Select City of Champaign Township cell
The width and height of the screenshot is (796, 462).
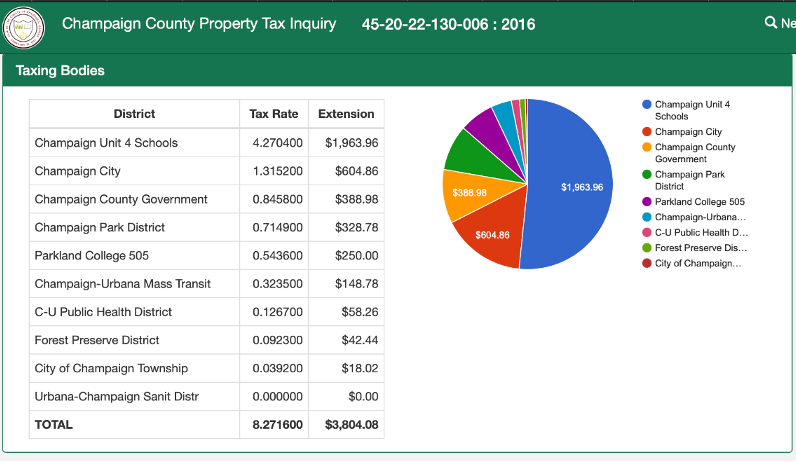point(134,368)
